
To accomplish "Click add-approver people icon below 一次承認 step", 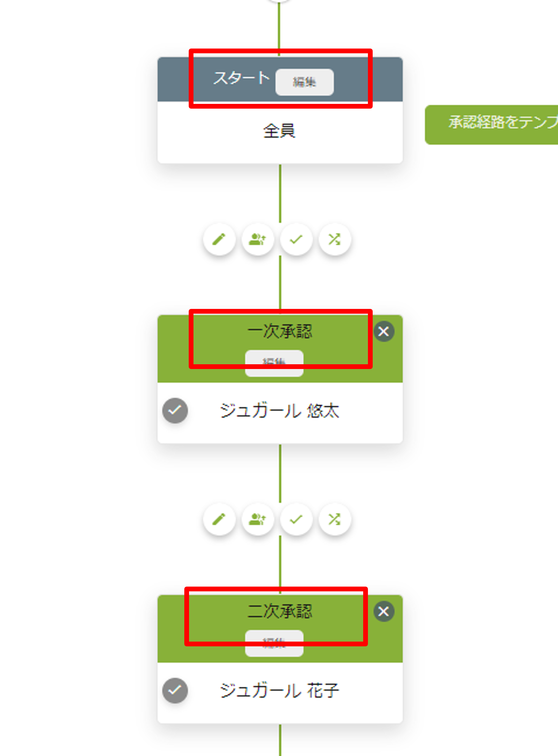I will click(258, 519).
